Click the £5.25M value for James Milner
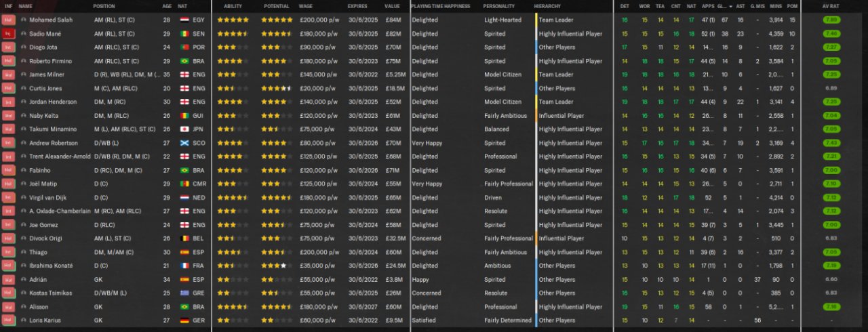The height and width of the screenshot is (332, 868). click(x=396, y=75)
